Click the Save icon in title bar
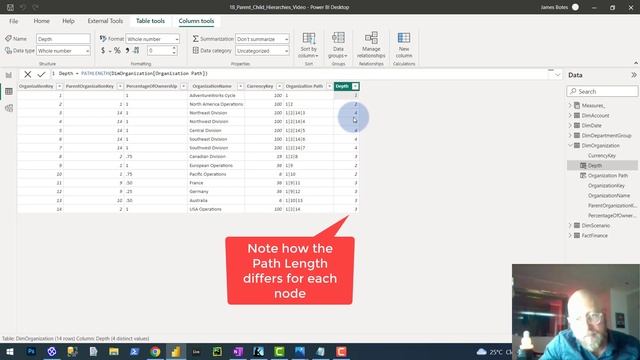640x360 pixels. (x=10, y=7)
